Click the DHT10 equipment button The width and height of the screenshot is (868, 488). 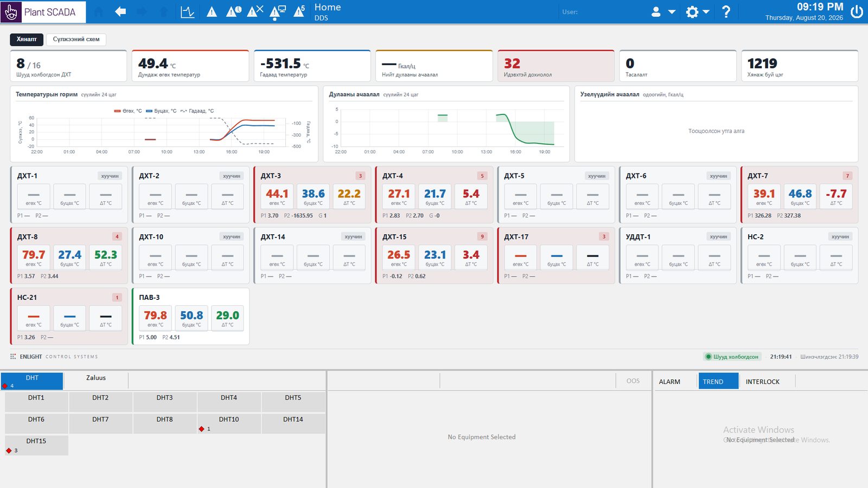click(x=229, y=423)
